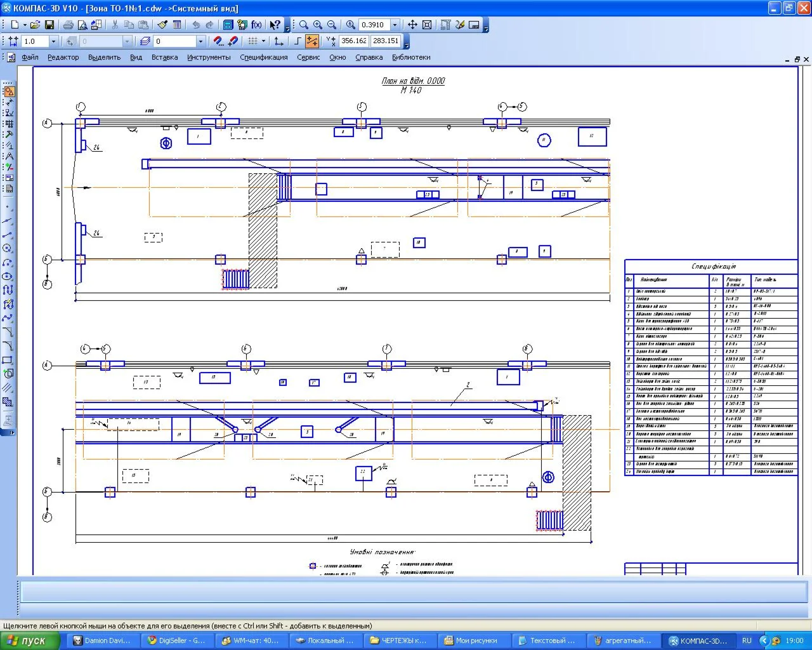Select the Point tool in sidebar
812x650 pixels.
coord(8,207)
